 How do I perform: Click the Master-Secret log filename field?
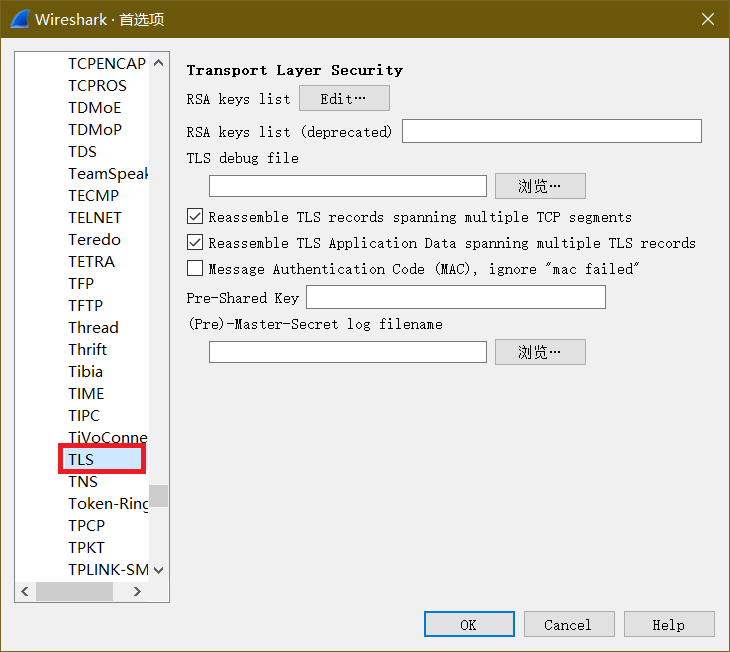tap(347, 352)
